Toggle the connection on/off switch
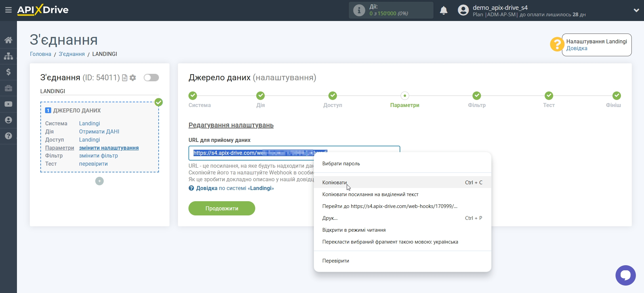The height and width of the screenshot is (293, 644). click(151, 78)
